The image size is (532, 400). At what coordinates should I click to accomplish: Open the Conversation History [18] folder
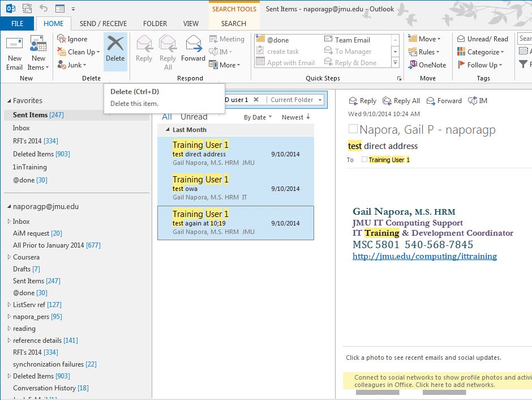[x=50, y=388]
